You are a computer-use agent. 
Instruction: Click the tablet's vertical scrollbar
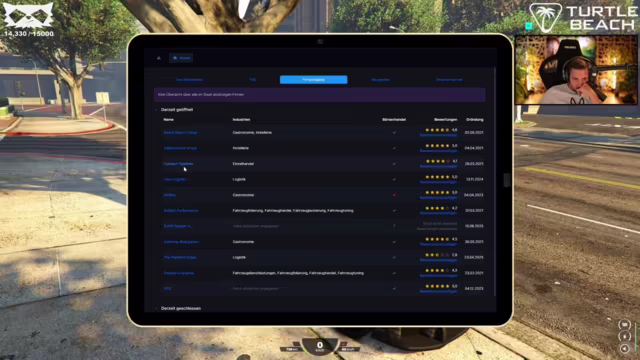[x=495, y=182]
